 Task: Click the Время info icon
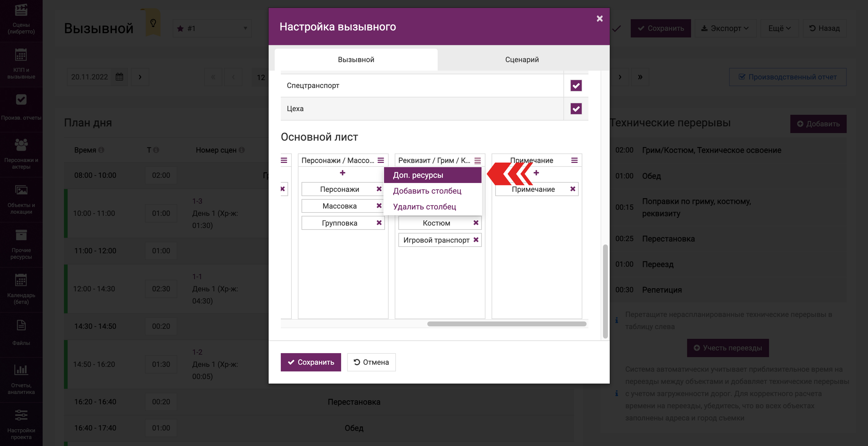(x=101, y=150)
